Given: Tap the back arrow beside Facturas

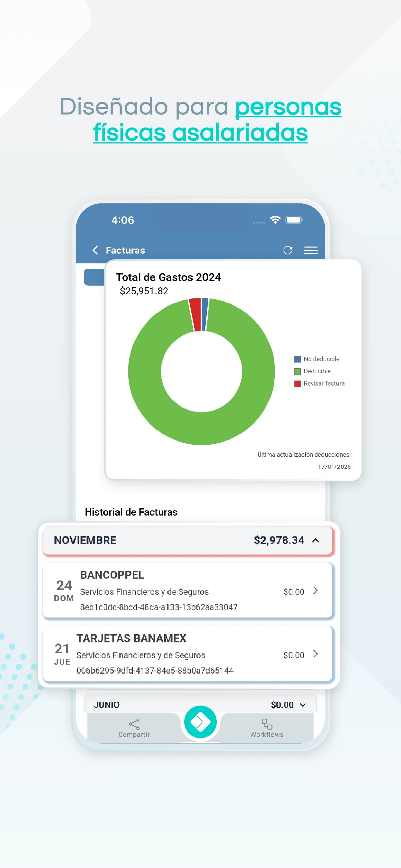Looking at the screenshot, I should pos(95,250).
